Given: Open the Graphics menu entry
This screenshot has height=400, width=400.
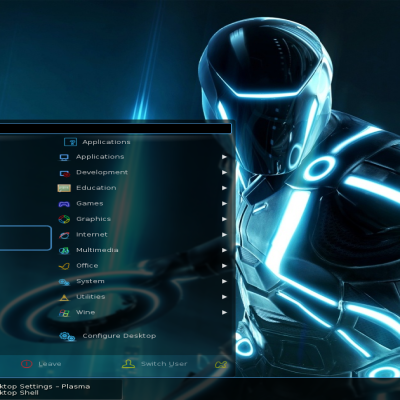Looking at the screenshot, I should coord(143,219).
